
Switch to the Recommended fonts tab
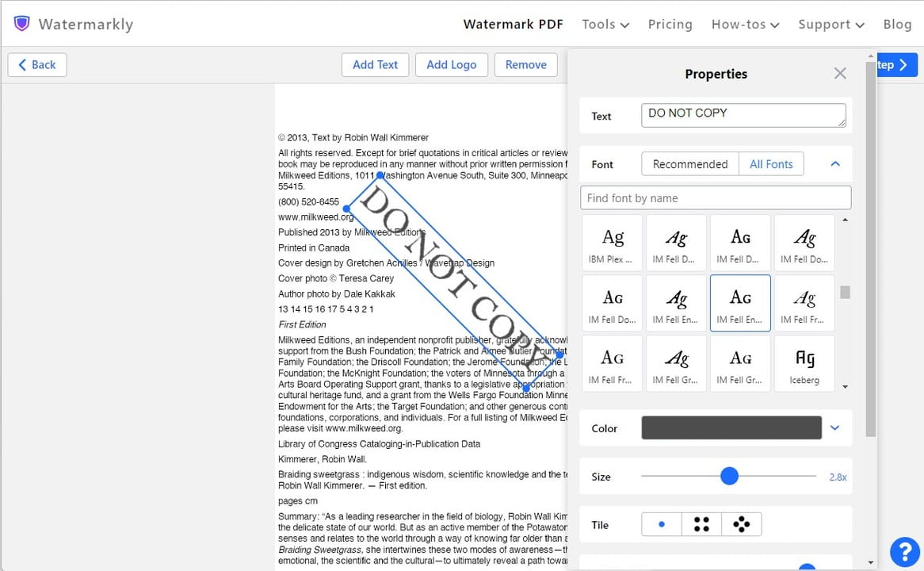click(689, 164)
